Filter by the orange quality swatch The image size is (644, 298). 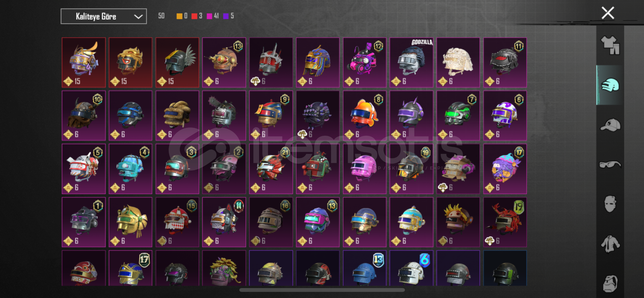(179, 16)
